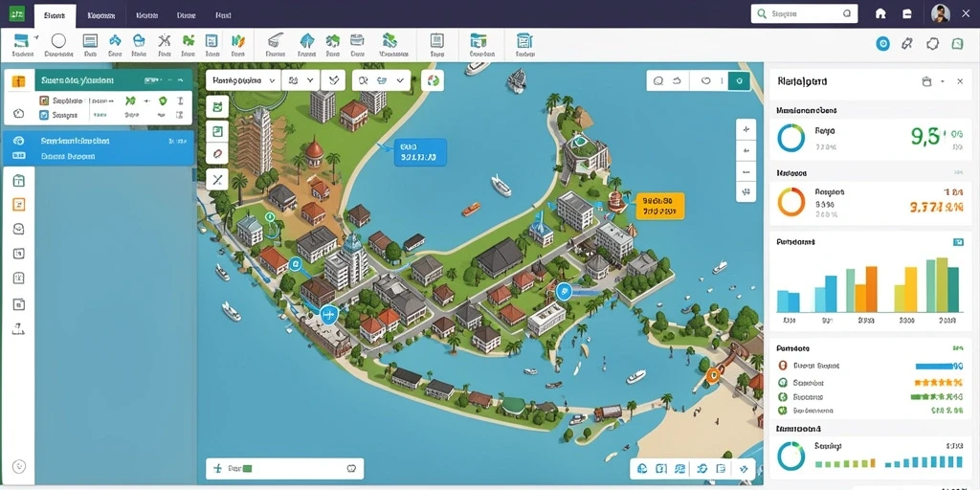Image resolution: width=980 pixels, height=490 pixels.
Task: Click the orange info callout near the peninsula
Action: click(x=660, y=206)
